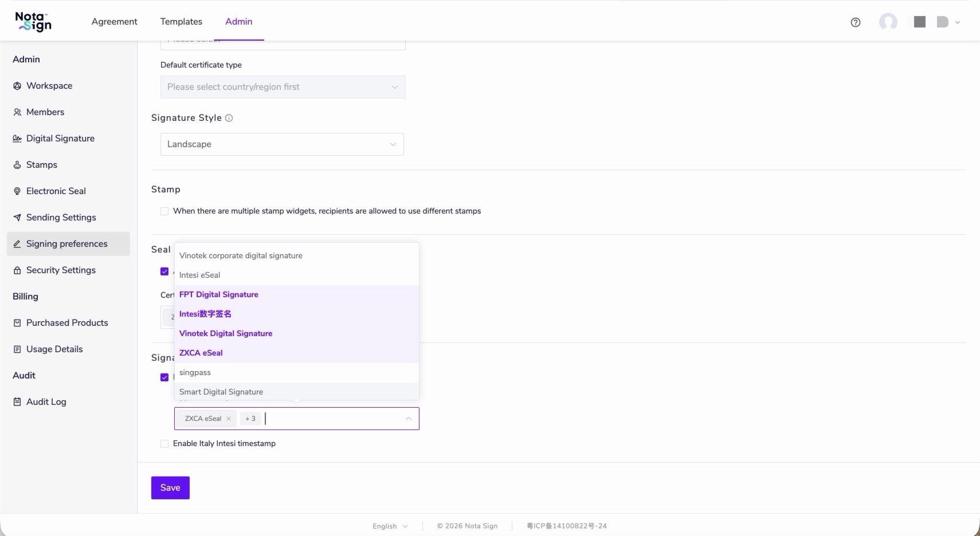Image resolution: width=980 pixels, height=536 pixels.
Task: Click the Digital Signature sidebar icon
Action: click(17, 139)
